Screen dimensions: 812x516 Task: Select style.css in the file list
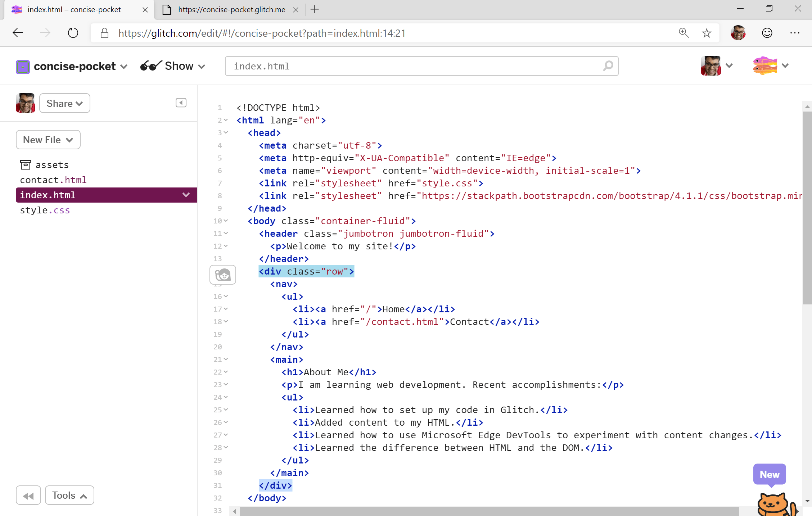point(45,210)
